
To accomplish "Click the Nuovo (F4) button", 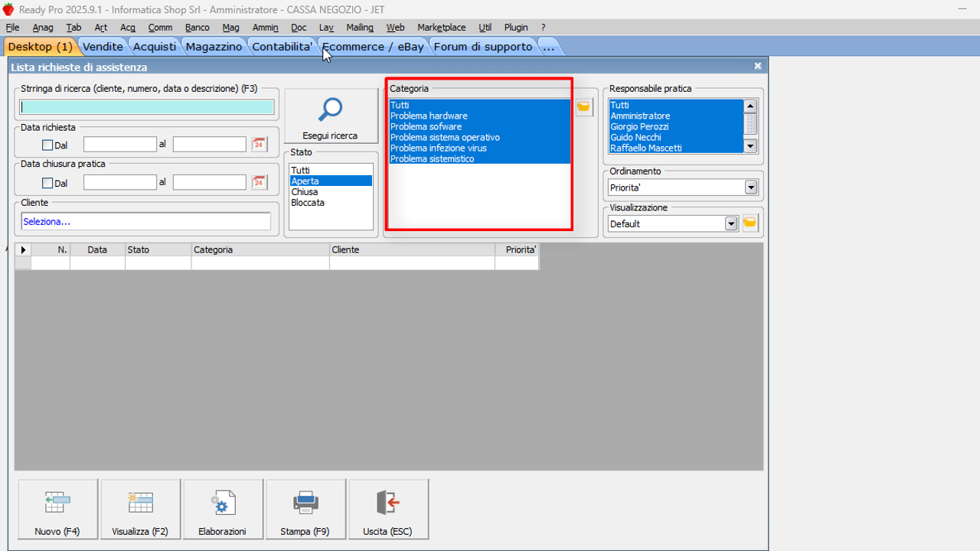I will [57, 510].
